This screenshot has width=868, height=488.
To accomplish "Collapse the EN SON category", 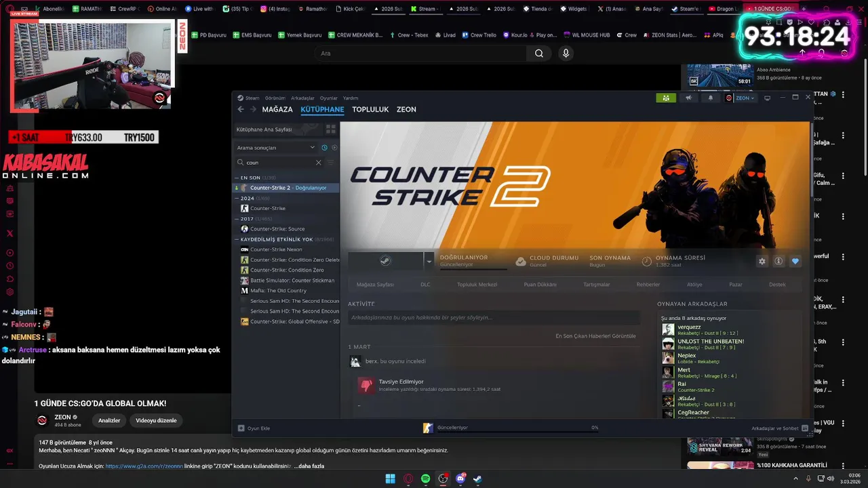I will pos(237,178).
